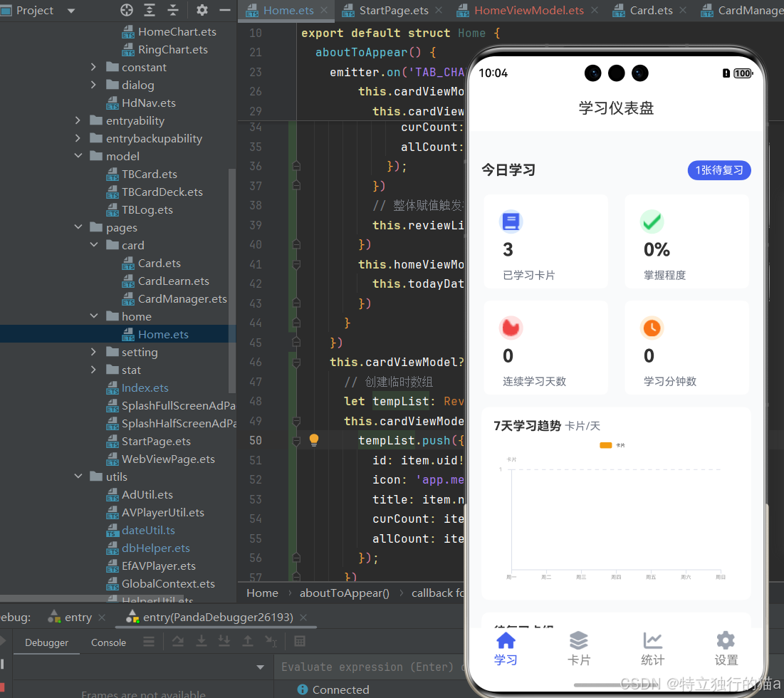Image resolution: width=784 pixels, height=698 pixels.
Task: Click the Step Over debug icon
Action: [x=177, y=642]
